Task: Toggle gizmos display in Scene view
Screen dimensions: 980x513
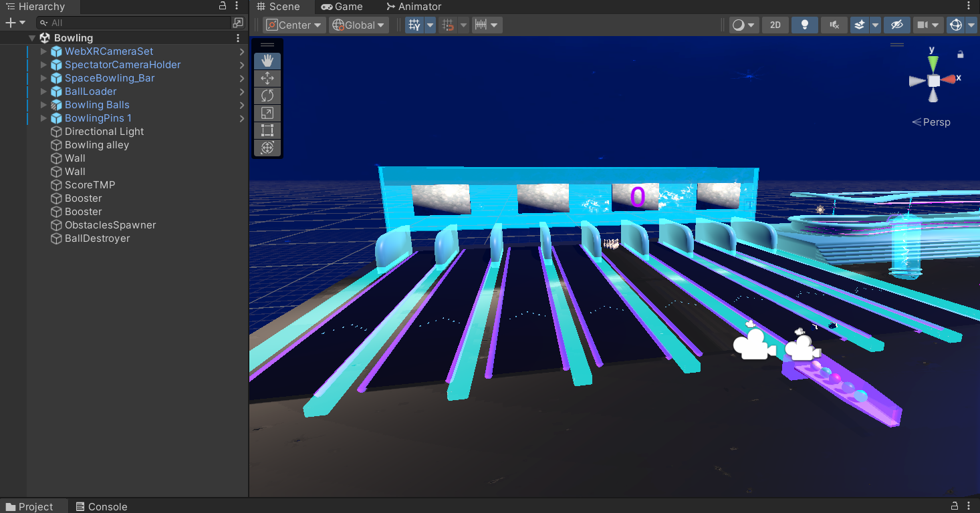Action: [x=957, y=25]
